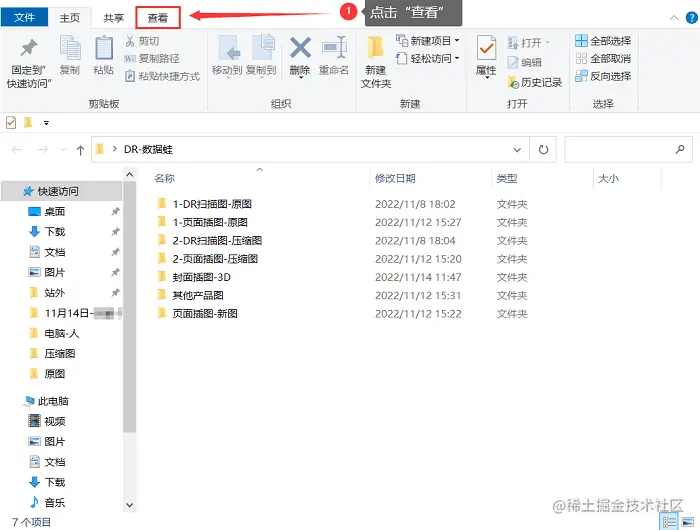Click the Delete (删除) X icon
Viewport: 700px width, 530px height.
[300, 48]
